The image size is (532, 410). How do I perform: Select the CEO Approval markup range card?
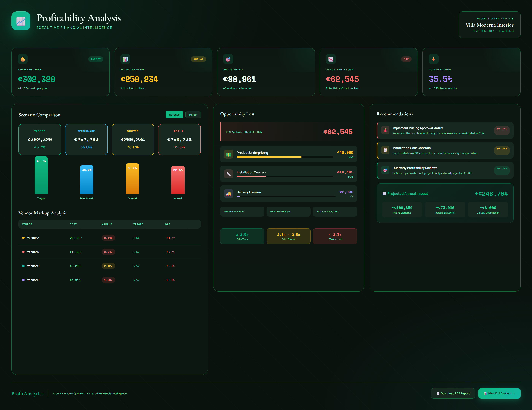(335, 236)
